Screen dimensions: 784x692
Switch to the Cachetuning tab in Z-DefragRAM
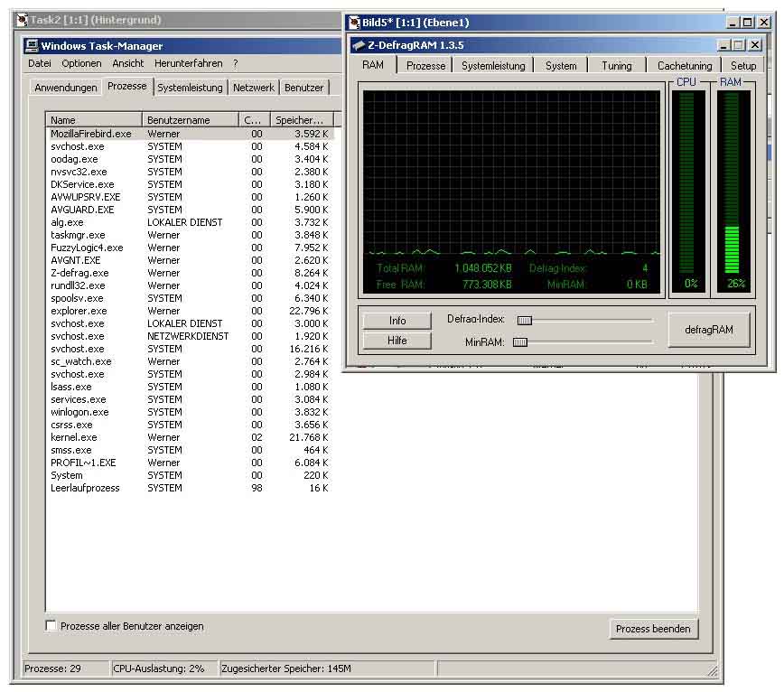pyautogui.click(x=684, y=66)
